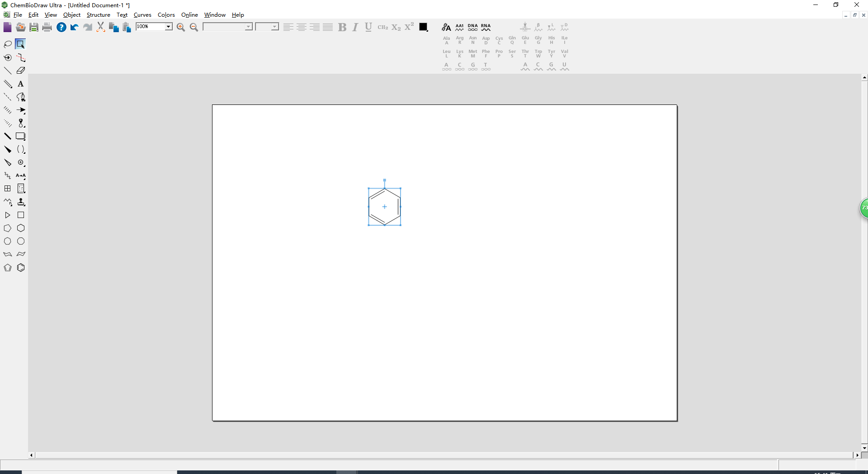Toggle Underline text formatting

[x=368, y=27]
